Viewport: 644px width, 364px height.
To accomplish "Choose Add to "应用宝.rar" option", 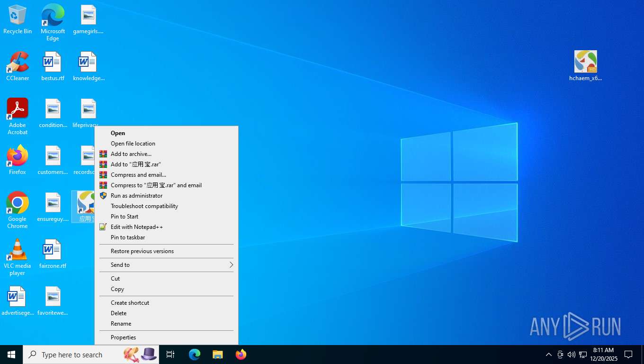I will click(166, 164).
